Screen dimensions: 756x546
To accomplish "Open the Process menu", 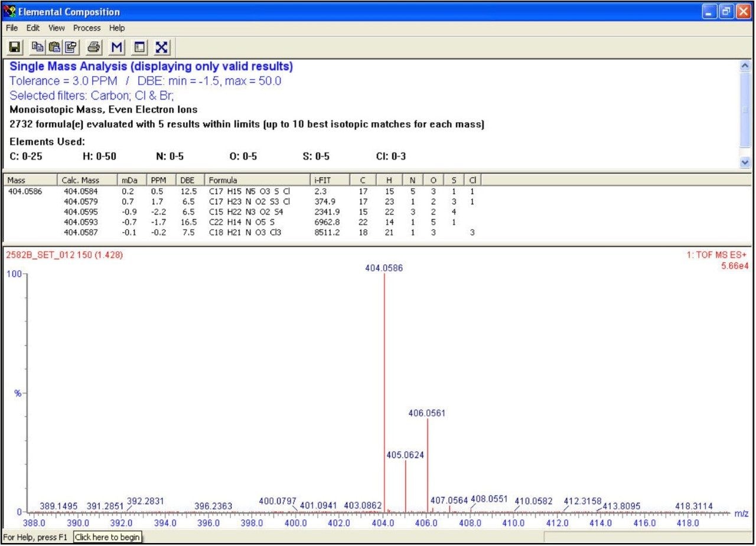I will (87, 28).
